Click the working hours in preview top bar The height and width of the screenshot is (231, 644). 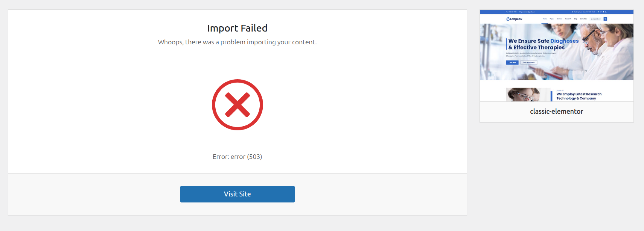(x=584, y=12)
